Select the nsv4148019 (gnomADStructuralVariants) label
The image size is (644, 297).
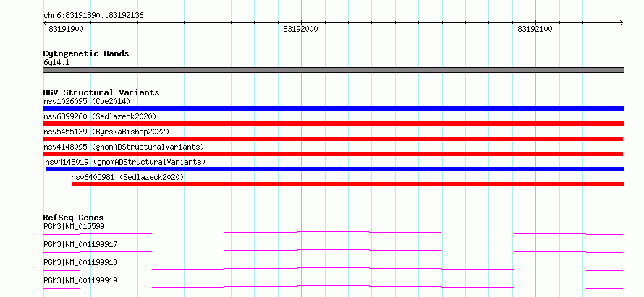(x=125, y=162)
